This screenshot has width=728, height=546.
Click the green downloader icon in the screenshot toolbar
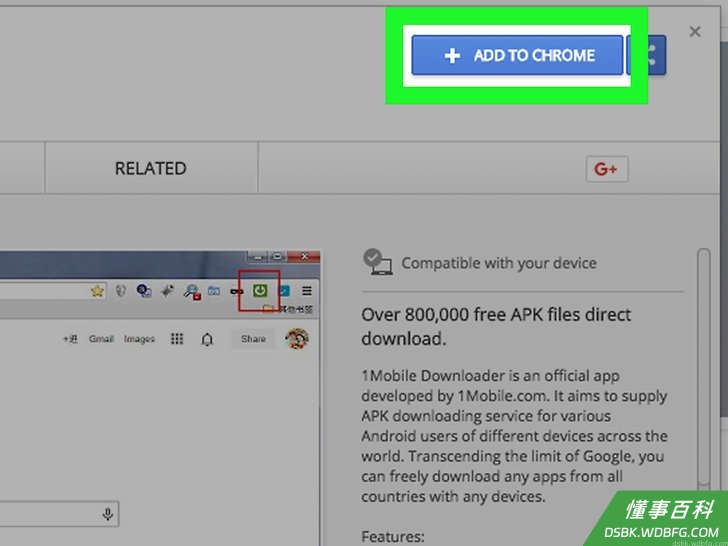coord(260,291)
